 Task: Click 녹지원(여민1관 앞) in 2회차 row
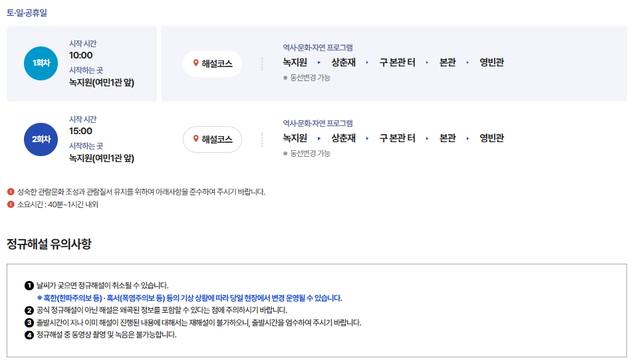pyautogui.click(x=102, y=158)
